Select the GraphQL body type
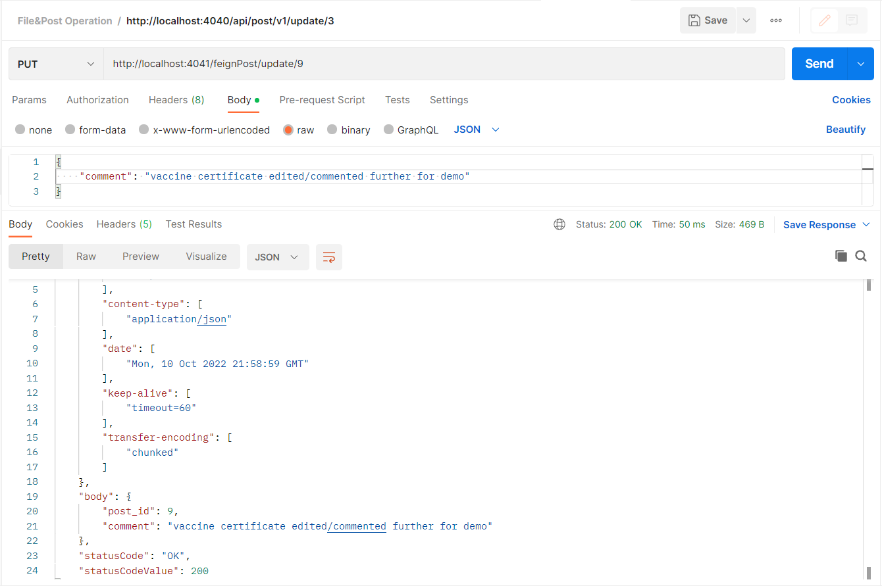The image size is (882, 588). [417, 130]
